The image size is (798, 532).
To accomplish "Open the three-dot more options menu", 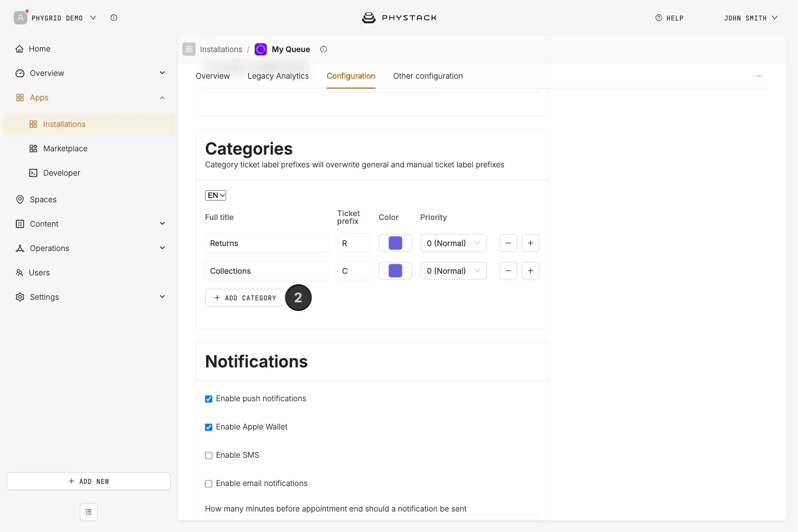I will click(760, 76).
